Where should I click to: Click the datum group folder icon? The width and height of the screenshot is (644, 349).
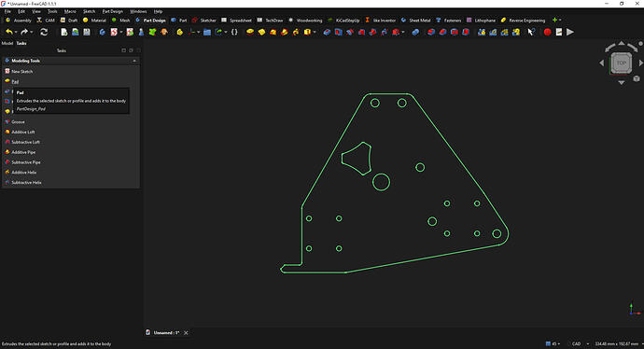pos(207,32)
